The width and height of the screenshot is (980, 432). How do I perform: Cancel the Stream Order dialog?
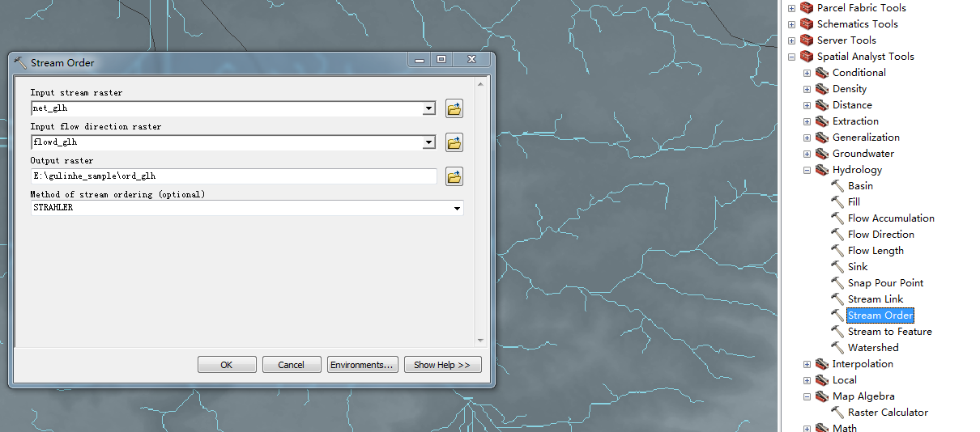coord(292,365)
